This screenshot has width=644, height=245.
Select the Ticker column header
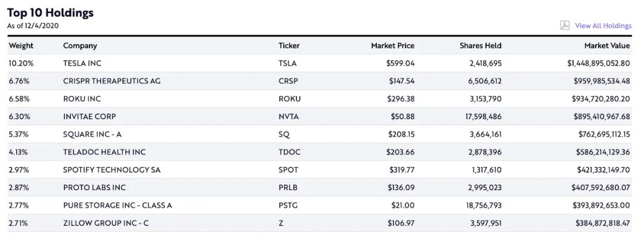[x=289, y=46]
